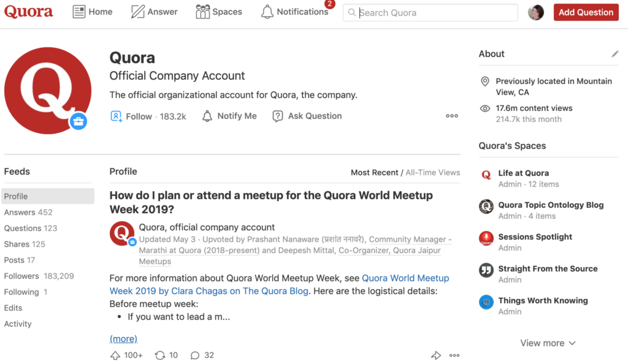
Task: Open Edits feed
Action: [13, 308]
